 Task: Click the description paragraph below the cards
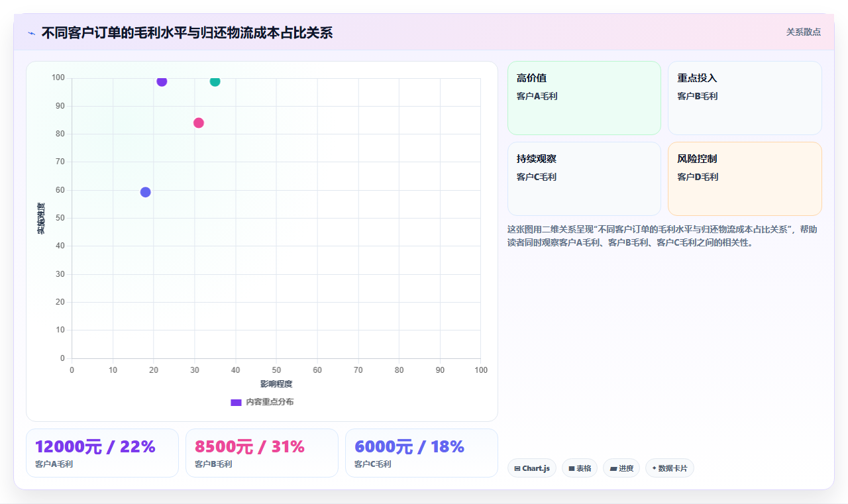[x=662, y=236]
